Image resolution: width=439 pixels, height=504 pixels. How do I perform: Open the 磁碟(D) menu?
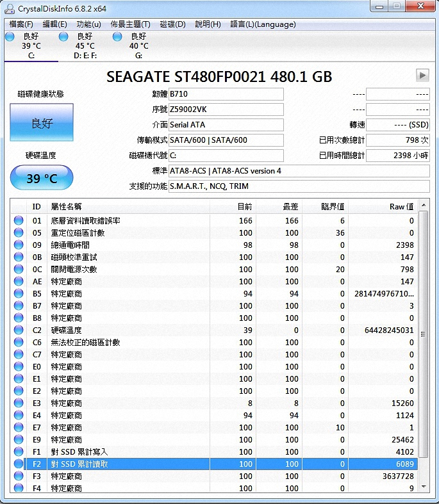pyautogui.click(x=172, y=24)
